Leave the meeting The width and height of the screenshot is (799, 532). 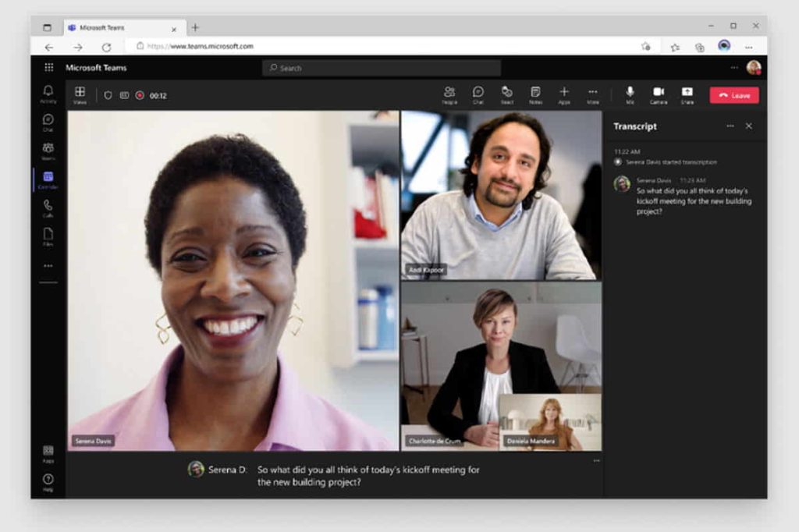pyautogui.click(x=733, y=94)
